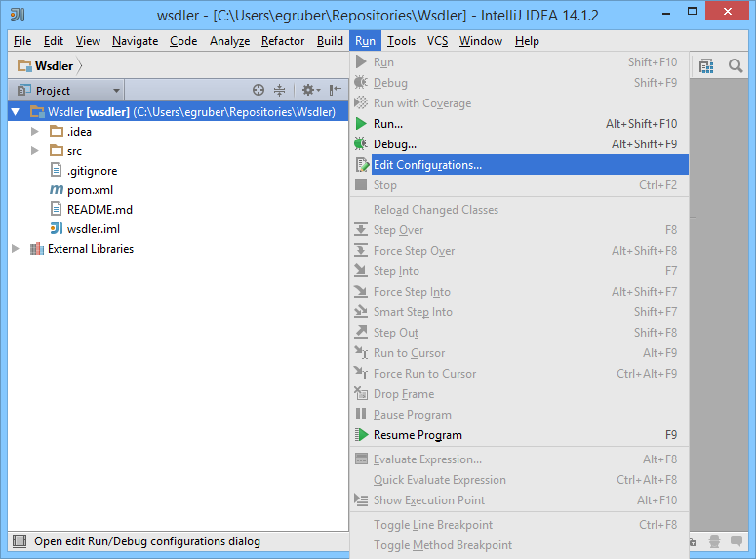Open the View menu
Image resolution: width=756 pixels, height=559 pixels.
88,41
